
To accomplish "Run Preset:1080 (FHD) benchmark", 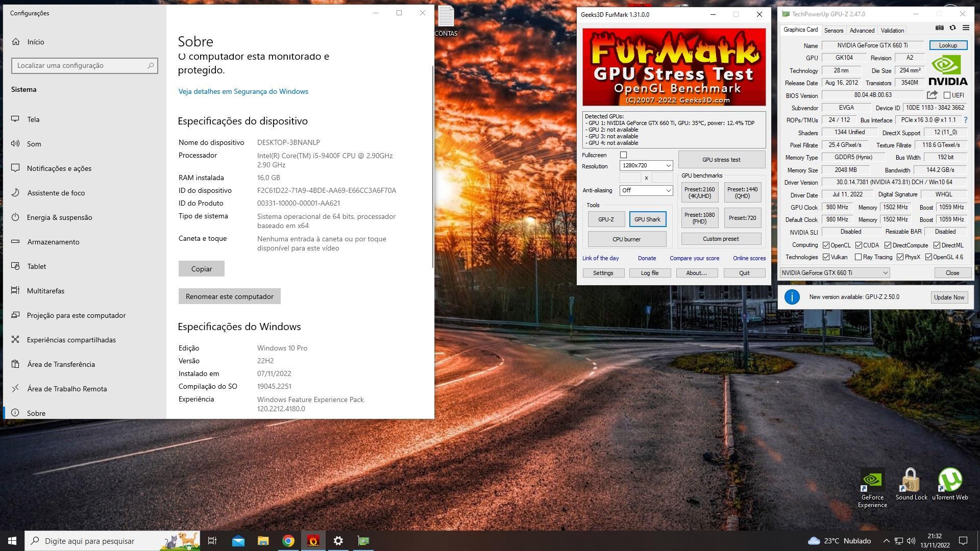I will pos(699,218).
